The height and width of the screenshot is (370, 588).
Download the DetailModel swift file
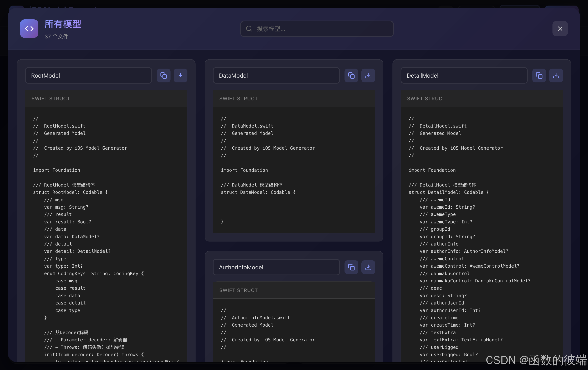point(556,75)
